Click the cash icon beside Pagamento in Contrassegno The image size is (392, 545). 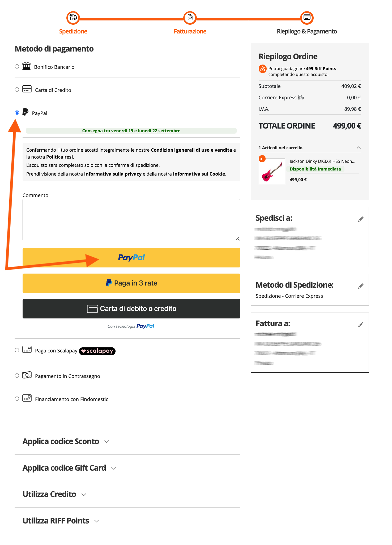tap(27, 375)
